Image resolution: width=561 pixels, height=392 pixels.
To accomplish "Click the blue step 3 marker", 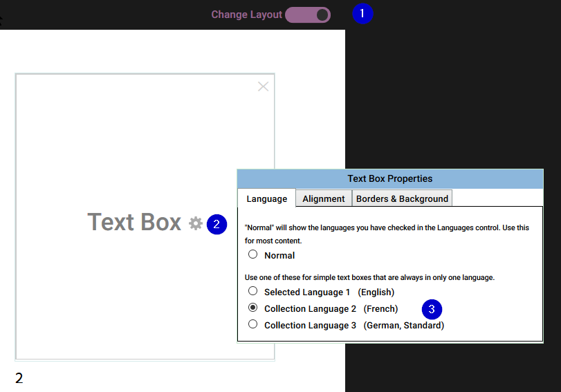I will pos(432,309).
